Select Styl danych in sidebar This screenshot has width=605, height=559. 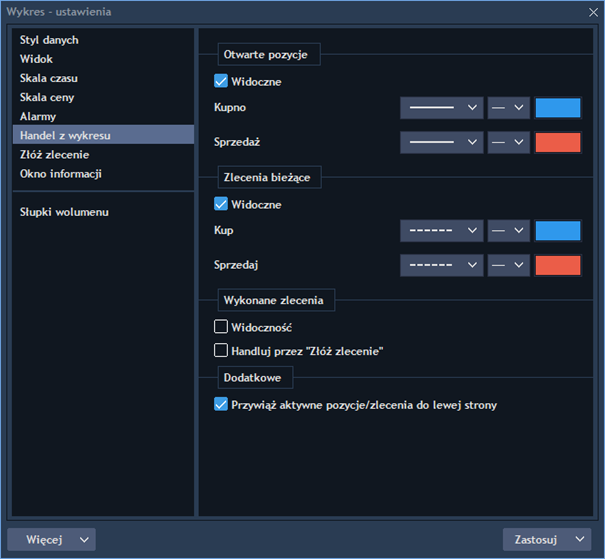(49, 40)
